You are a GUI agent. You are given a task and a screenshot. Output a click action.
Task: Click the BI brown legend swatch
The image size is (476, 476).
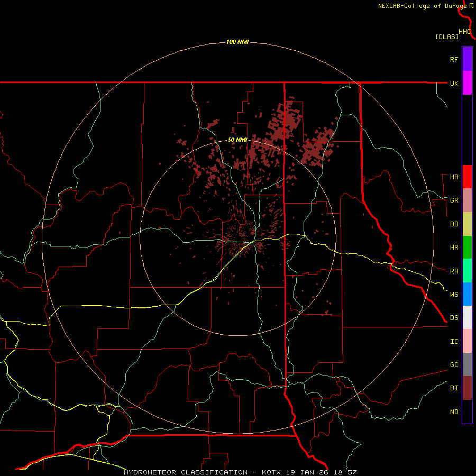coord(467,388)
